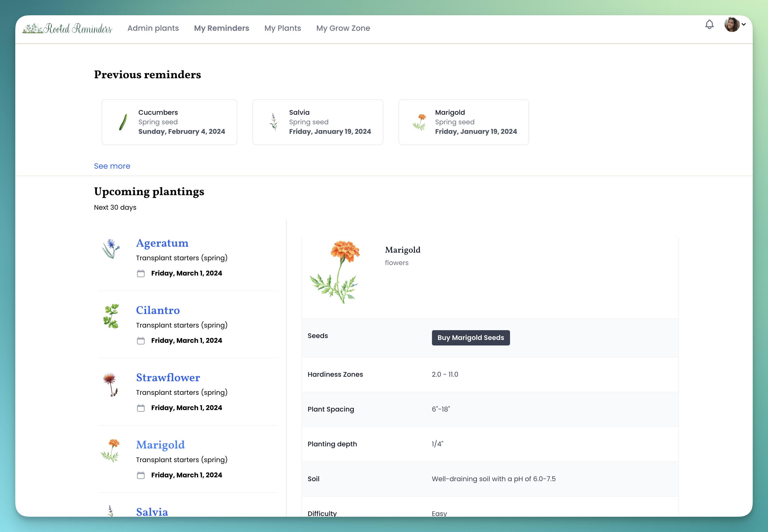The width and height of the screenshot is (768, 532).
Task: Click the Marigold illustration in the plantings list
Action: 110,451
